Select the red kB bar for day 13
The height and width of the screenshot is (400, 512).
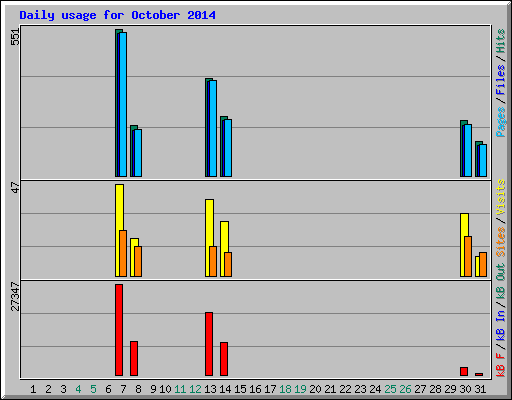[209, 344]
